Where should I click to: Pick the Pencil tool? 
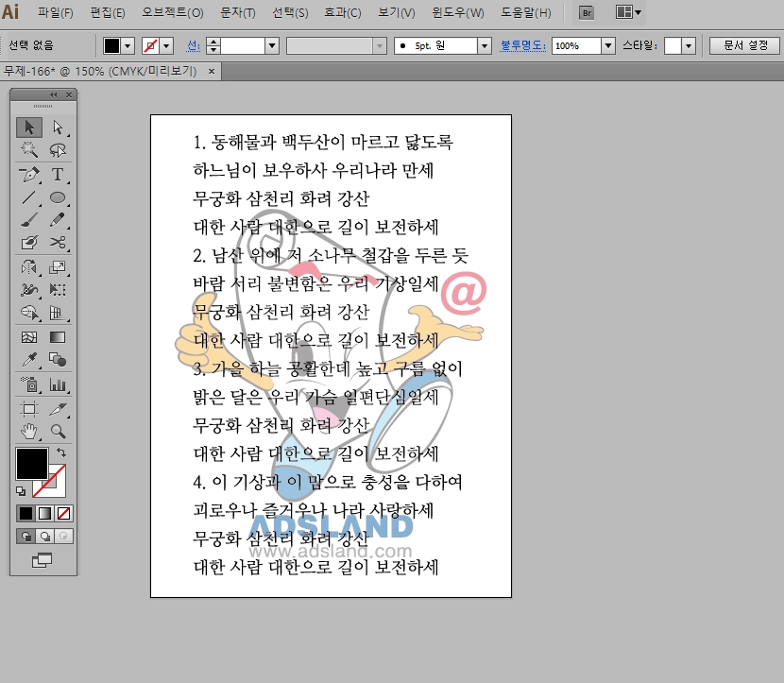58,220
